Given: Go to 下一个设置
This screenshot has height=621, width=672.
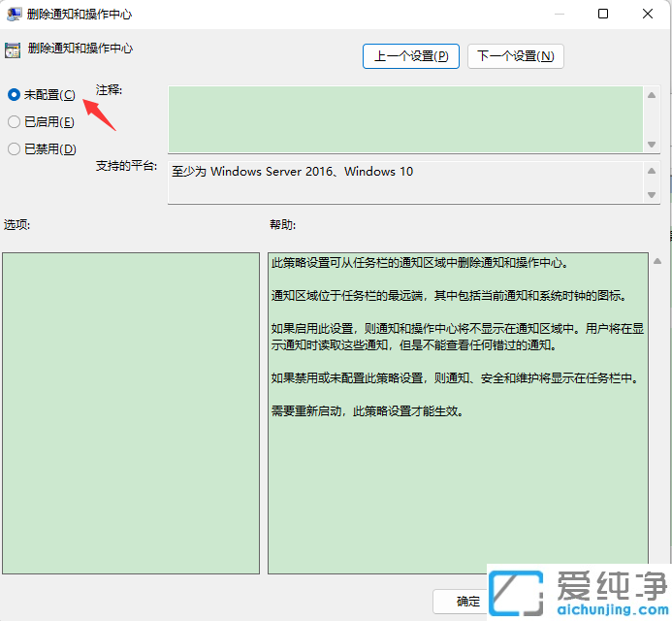Looking at the screenshot, I should (515, 56).
